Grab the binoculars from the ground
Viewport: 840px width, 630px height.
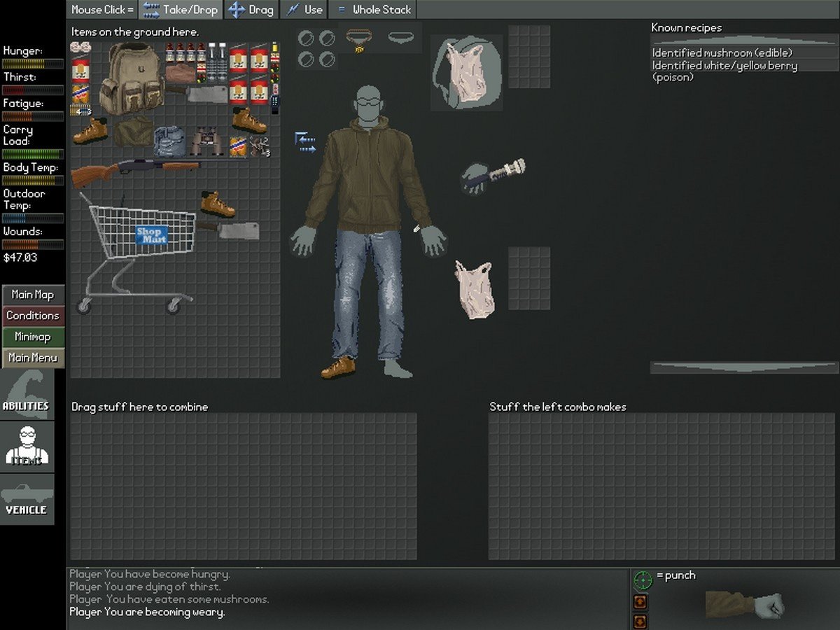(x=208, y=141)
